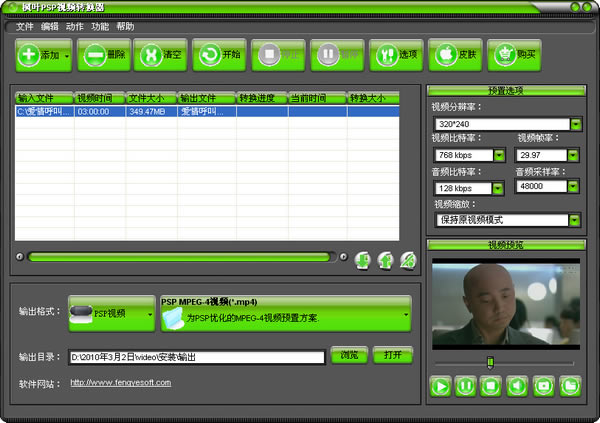Open the www.fengyesoft.com website link
Screen dimensions: 600x423
click(113, 382)
